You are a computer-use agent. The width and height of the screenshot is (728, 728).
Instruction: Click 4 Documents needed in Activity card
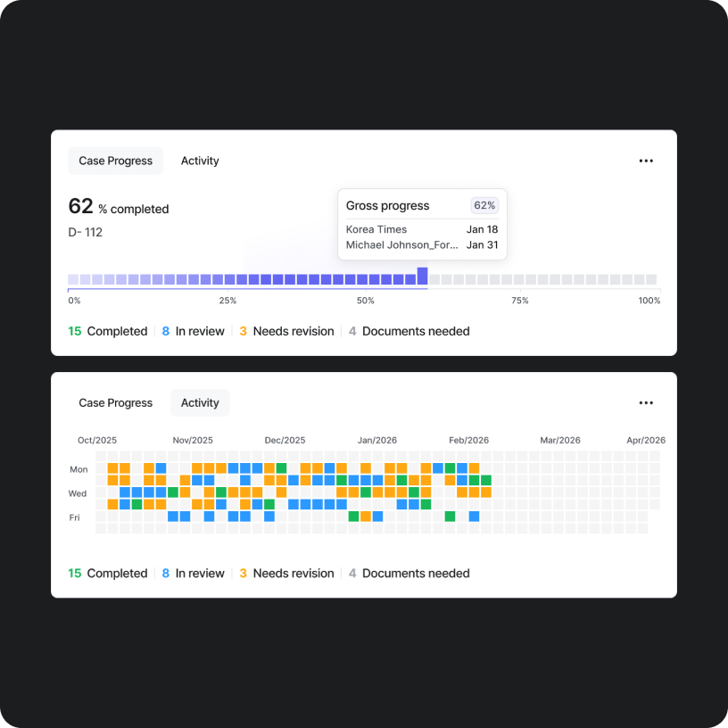(x=409, y=573)
